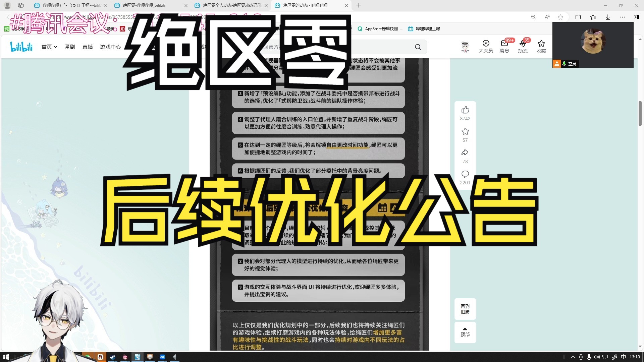This screenshot has width=644, height=362.
Task: Toggle the browser sidebar icon at toolbar end
Action: pos(636,17)
